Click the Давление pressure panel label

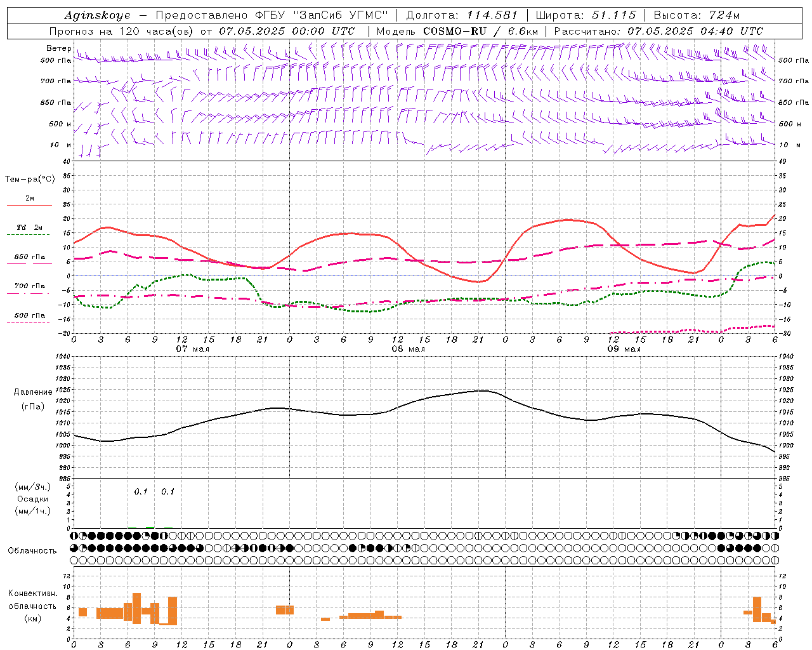click(32, 392)
